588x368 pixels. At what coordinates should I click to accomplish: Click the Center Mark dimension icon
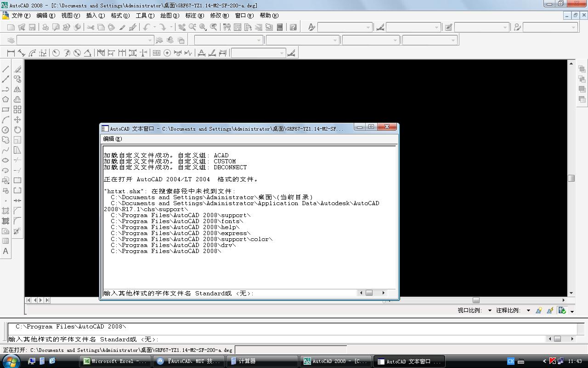(167, 53)
